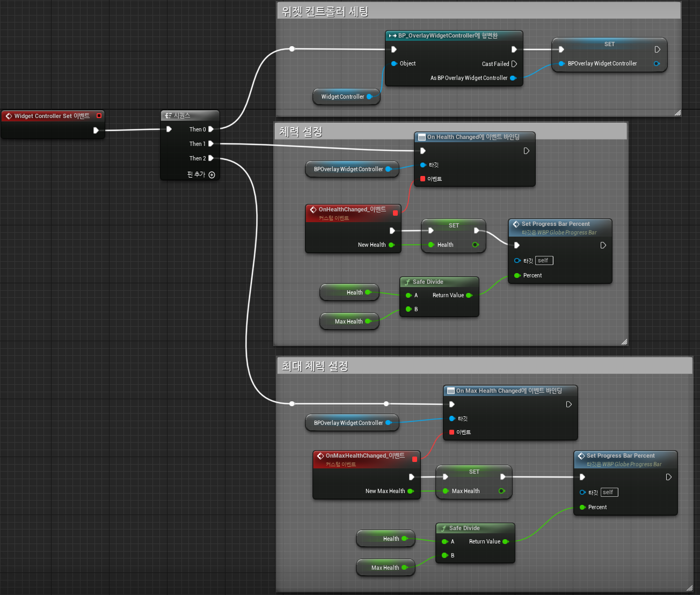The height and width of the screenshot is (595, 700).
Task: Click the OnMaxHealthChanged_이벤트 custom event title
Action: tap(365, 456)
